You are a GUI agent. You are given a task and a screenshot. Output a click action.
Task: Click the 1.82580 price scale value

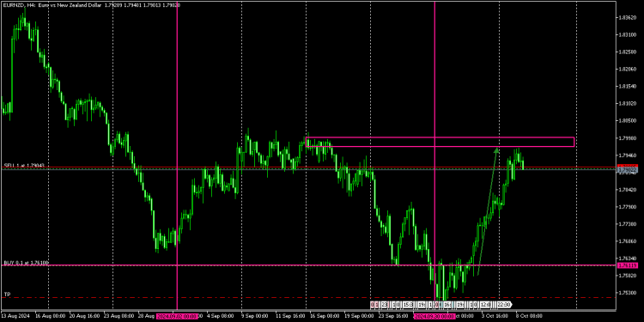tap(628, 52)
